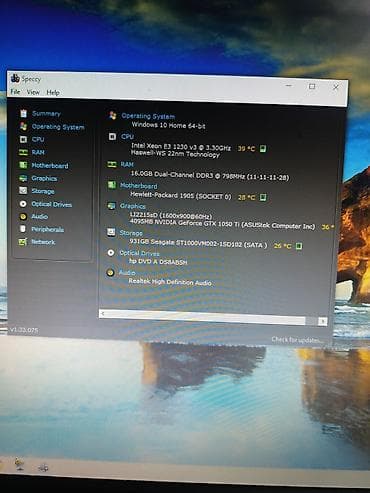Click the Haswell-WS 22nm Technology text
Screen dimensions: 370x493
[175, 154]
